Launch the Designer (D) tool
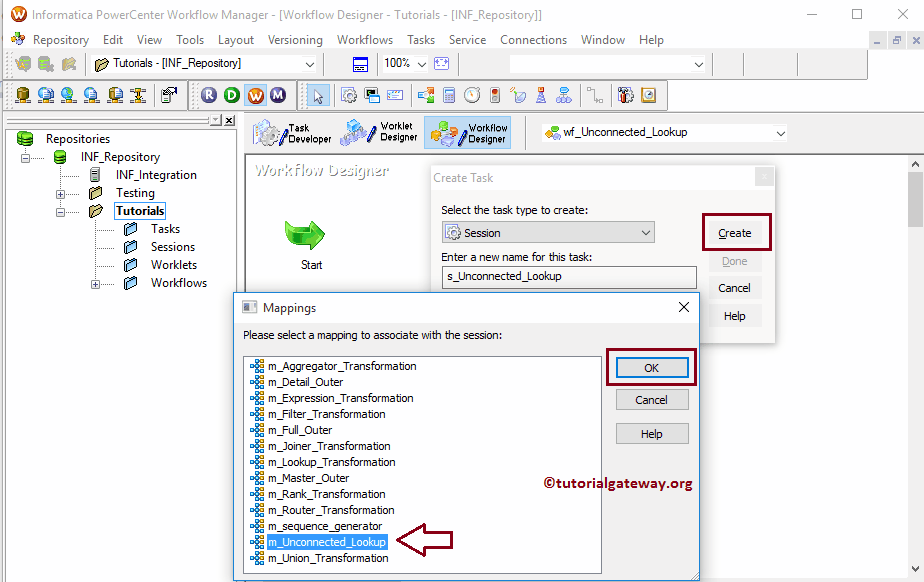 (x=232, y=95)
